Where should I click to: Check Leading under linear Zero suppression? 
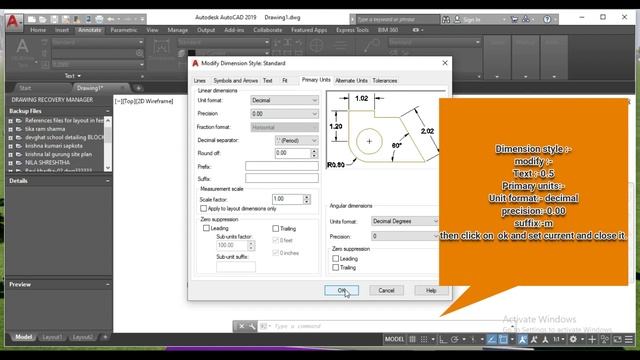(x=206, y=228)
